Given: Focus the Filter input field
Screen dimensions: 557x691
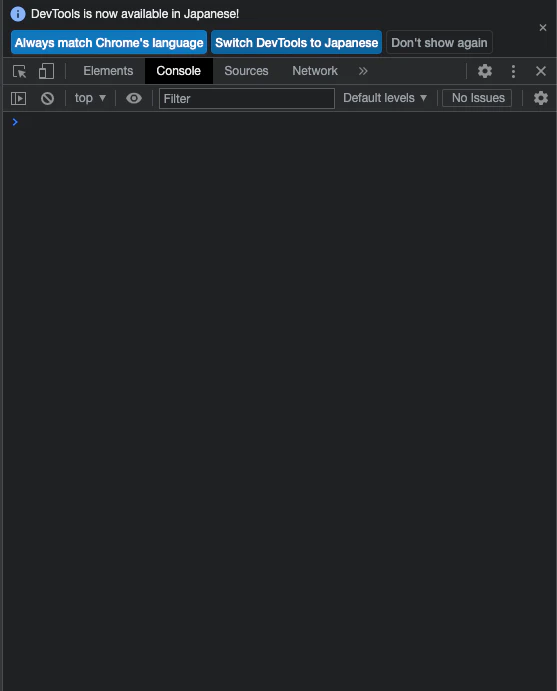Looking at the screenshot, I should pyautogui.click(x=247, y=98).
